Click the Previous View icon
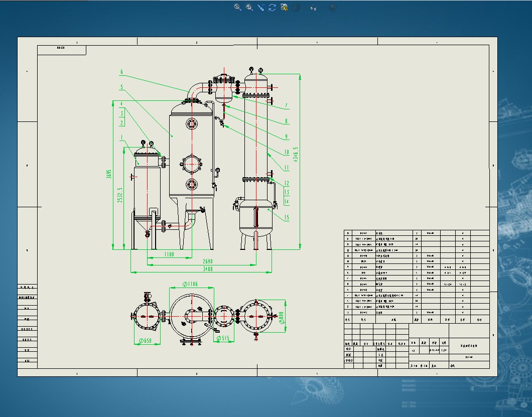Image resolution: width=532 pixels, height=417 pixels. (x=261, y=8)
